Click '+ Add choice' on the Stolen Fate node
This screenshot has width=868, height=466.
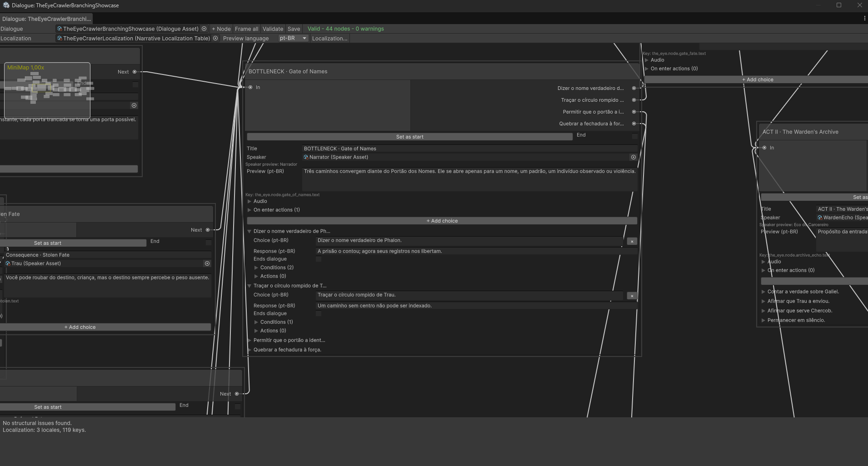coord(105,327)
